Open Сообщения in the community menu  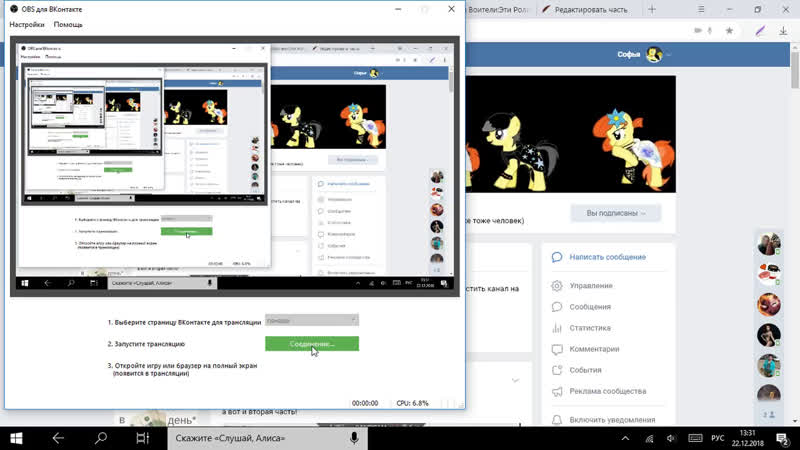(590, 307)
